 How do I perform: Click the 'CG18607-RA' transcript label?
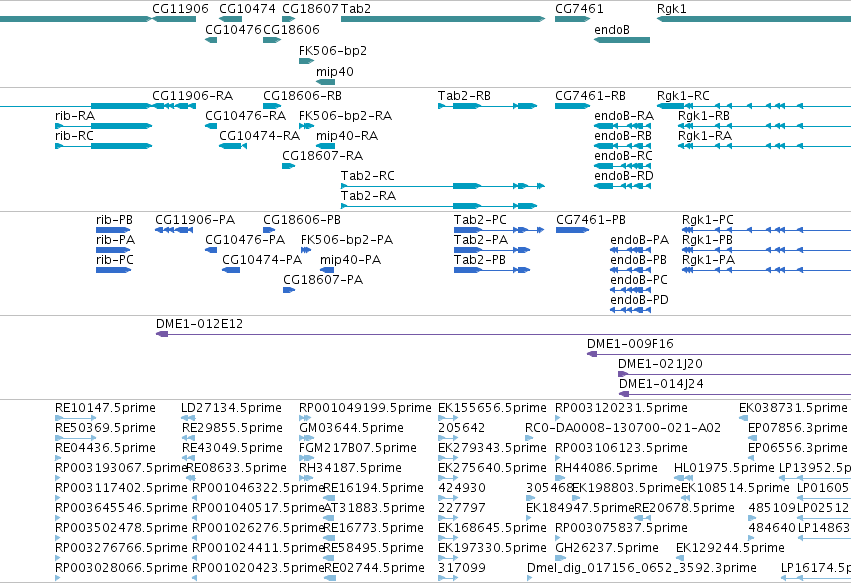322,156
